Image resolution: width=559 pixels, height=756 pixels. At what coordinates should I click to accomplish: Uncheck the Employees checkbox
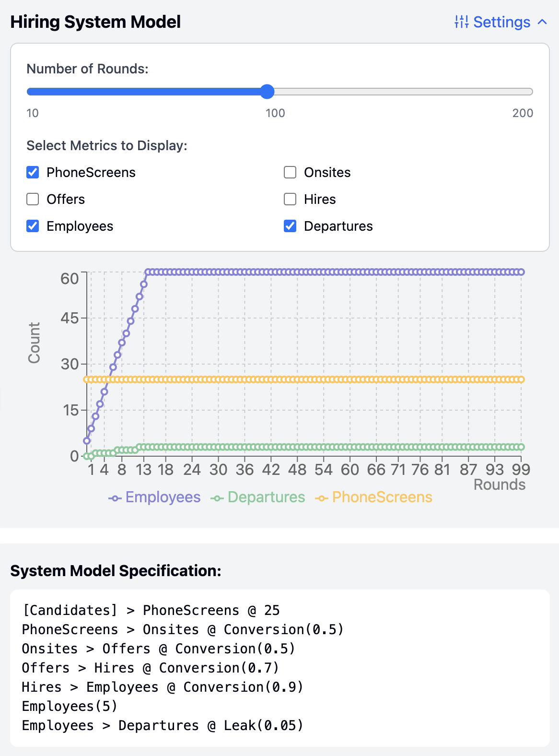coord(33,226)
